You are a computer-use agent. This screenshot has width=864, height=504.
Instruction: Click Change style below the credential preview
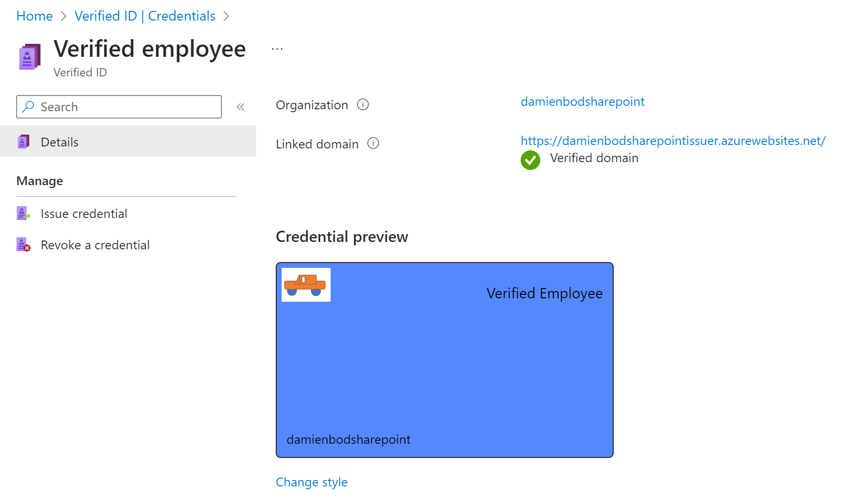(312, 482)
